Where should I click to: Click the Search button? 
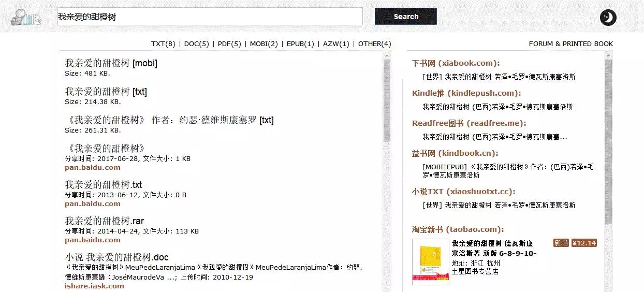[x=405, y=17]
